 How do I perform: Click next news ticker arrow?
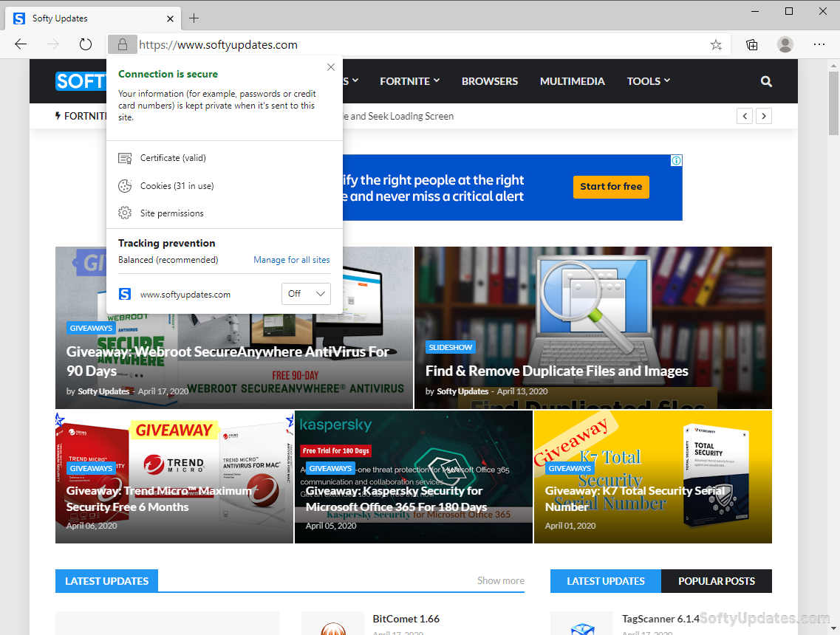click(764, 116)
